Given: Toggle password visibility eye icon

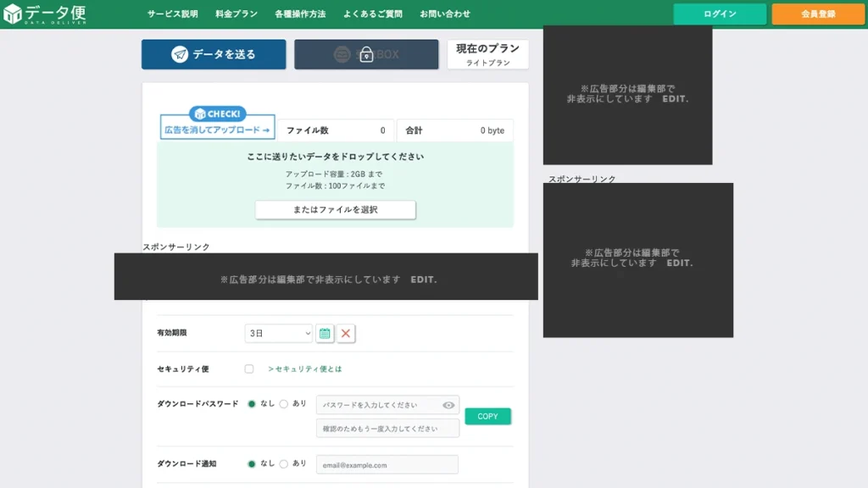Looking at the screenshot, I should (x=448, y=405).
